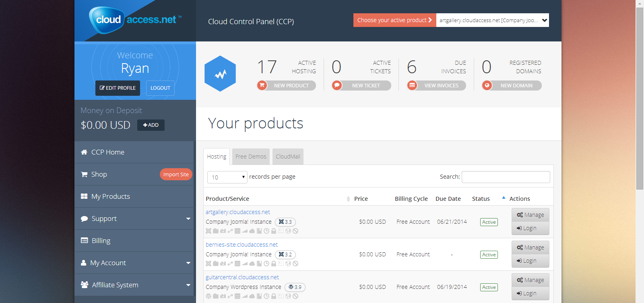
Task: Click the Choose your active product label
Action: coord(395,20)
